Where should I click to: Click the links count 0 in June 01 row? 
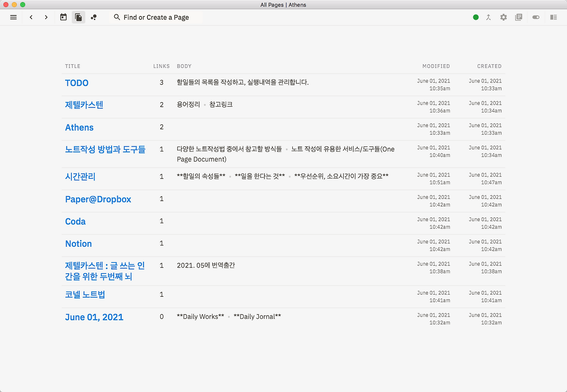click(x=162, y=317)
